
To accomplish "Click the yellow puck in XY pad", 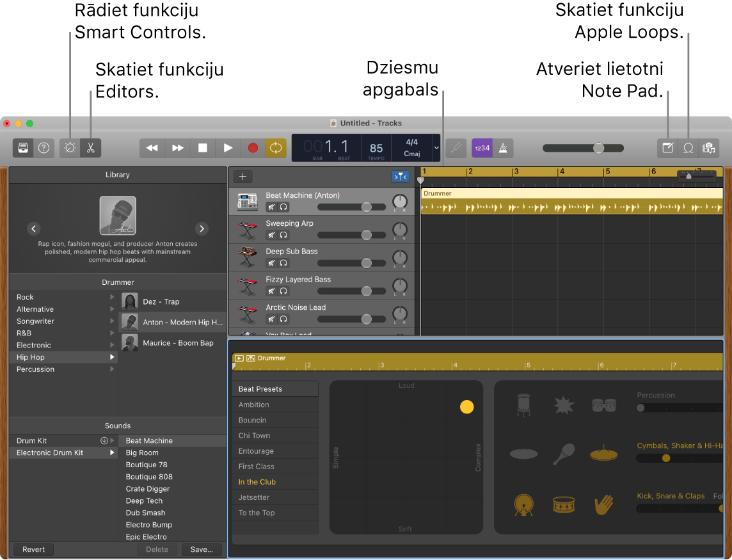I will (x=467, y=407).
